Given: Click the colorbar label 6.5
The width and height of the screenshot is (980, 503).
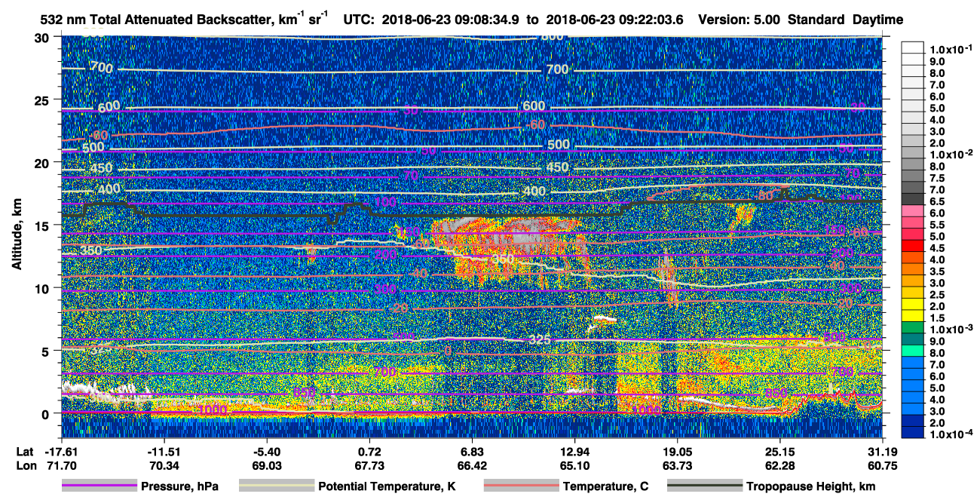Looking at the screenshot, I should (939, 202).
